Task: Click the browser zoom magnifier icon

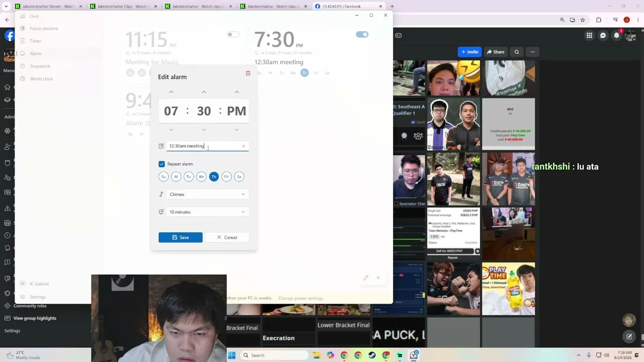Action: [x=562, y=20]
